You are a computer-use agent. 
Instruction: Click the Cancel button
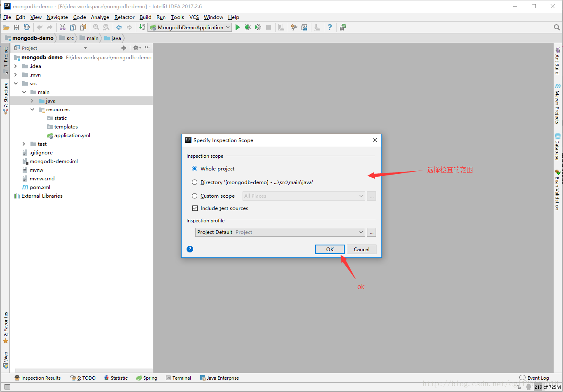click(362, 249)
